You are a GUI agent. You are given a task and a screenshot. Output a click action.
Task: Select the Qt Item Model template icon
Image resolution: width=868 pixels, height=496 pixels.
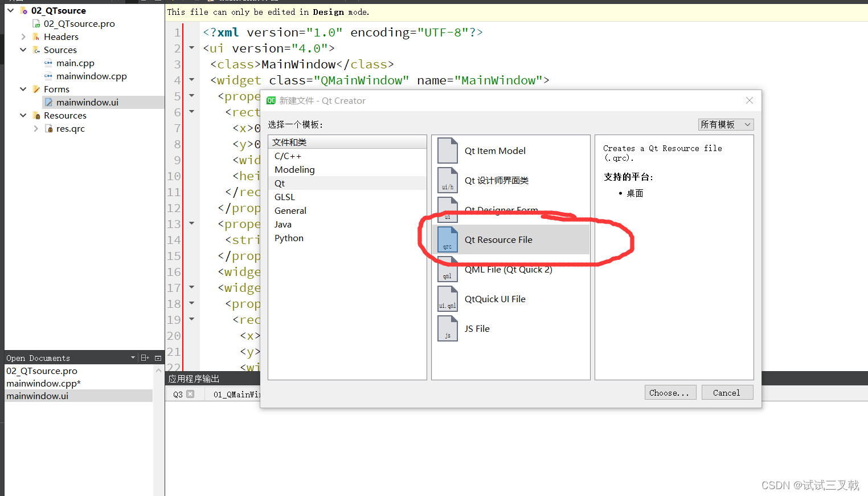[x=447, y=151]
